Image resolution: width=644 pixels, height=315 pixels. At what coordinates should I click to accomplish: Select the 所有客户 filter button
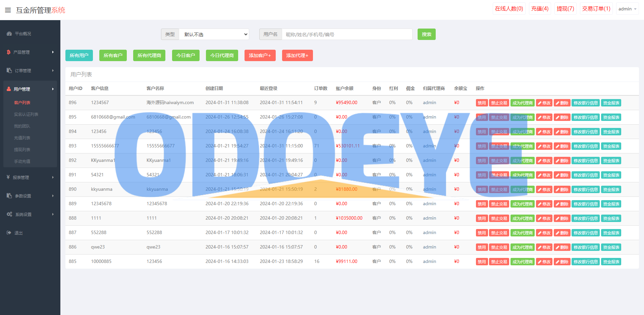113,55
